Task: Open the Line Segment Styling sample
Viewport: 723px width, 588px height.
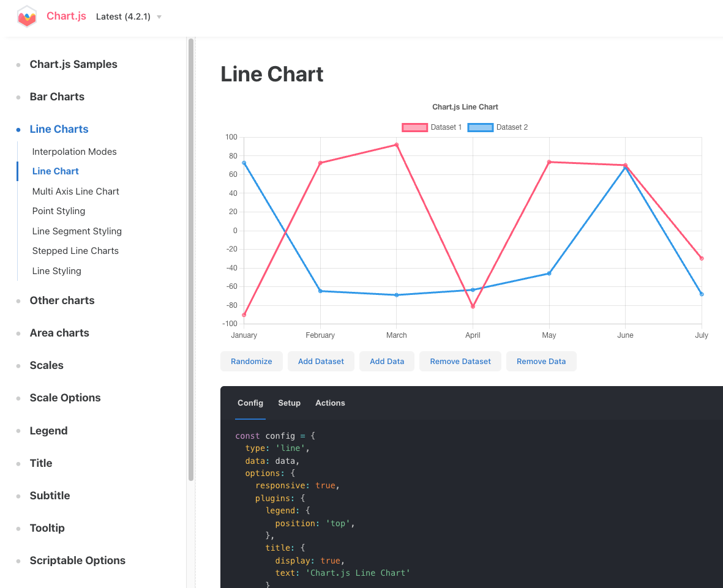Action: pos(77,231)
